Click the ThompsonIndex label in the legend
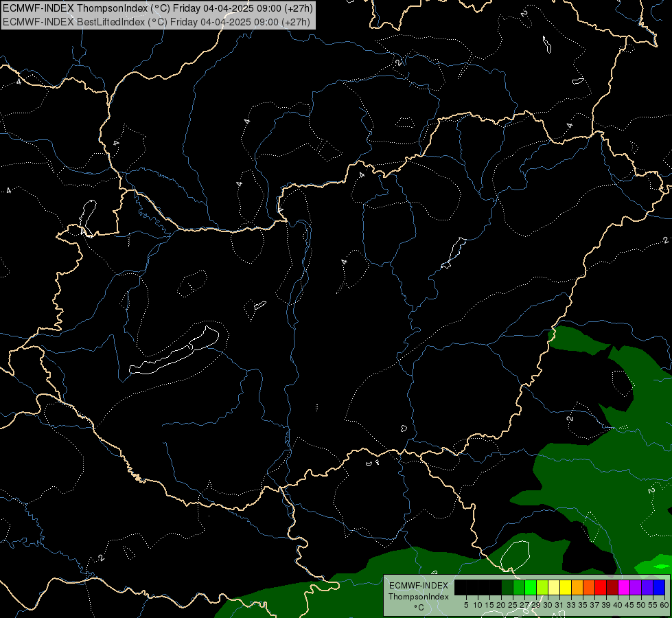The height and width of the screenshot is (618, 672). pos(419,597)
